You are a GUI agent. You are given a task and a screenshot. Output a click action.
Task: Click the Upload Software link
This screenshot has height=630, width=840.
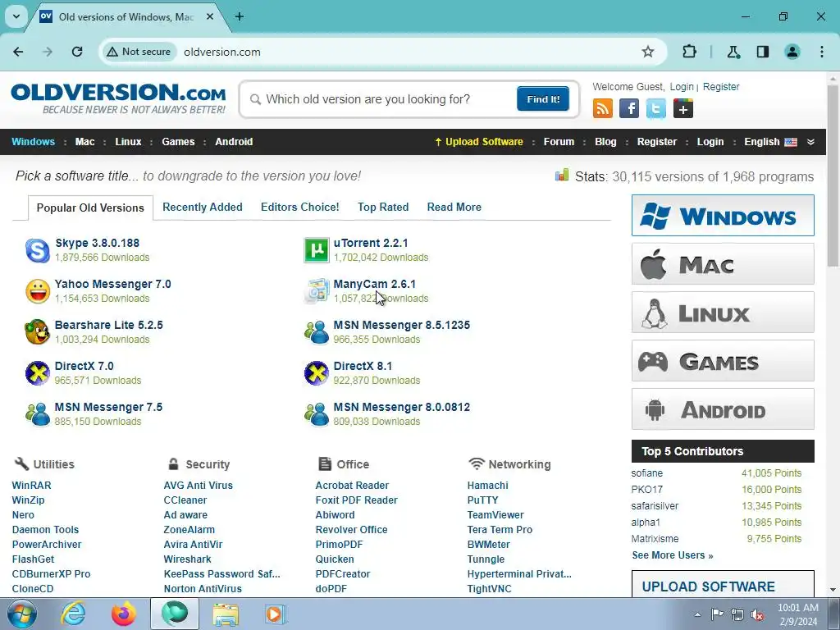click(479, 142)
